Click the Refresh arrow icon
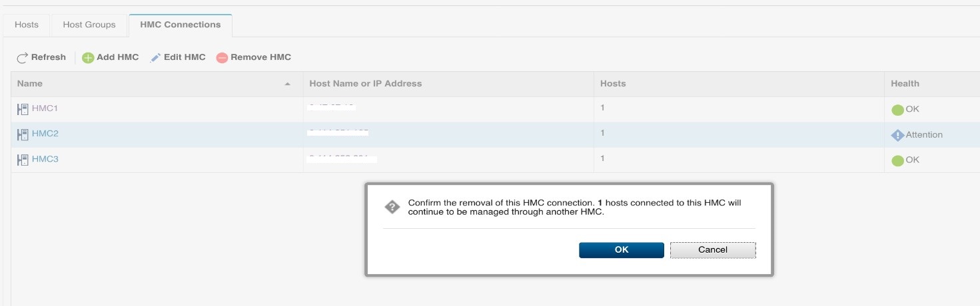980x306 pixels. click(22, 58)
